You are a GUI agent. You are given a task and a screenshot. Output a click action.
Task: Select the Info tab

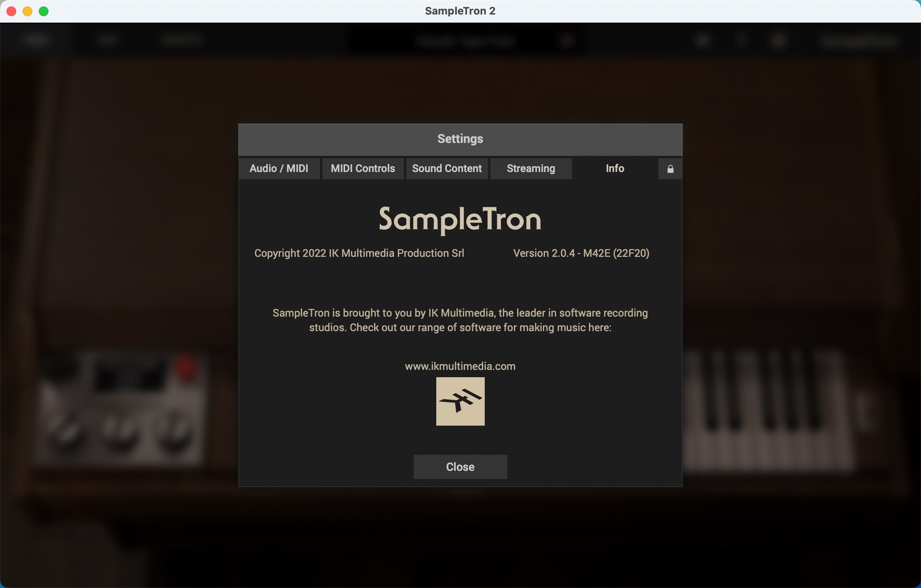614,169
